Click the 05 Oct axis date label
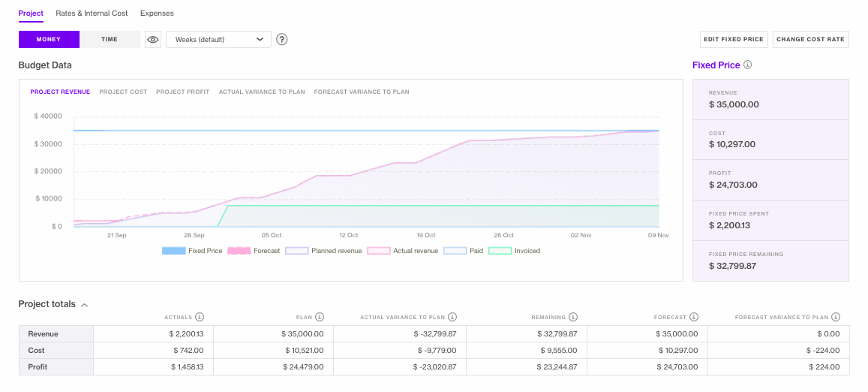 272,235
